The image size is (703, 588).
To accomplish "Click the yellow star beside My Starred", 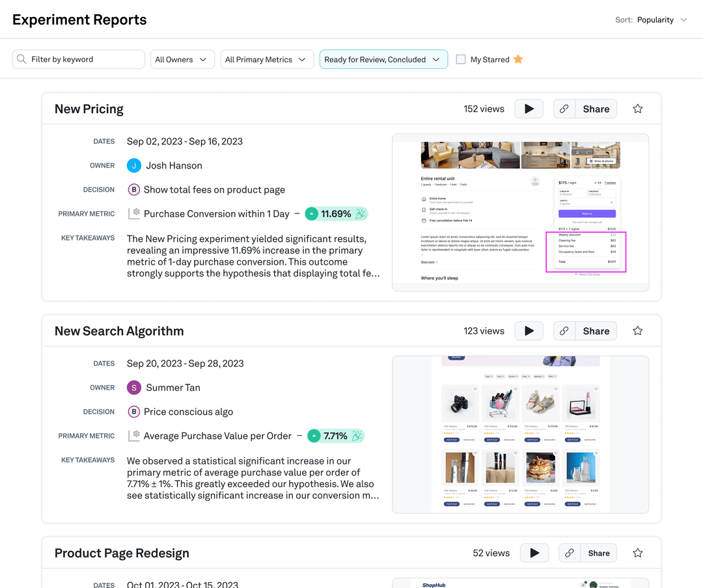I will point(518,59).
